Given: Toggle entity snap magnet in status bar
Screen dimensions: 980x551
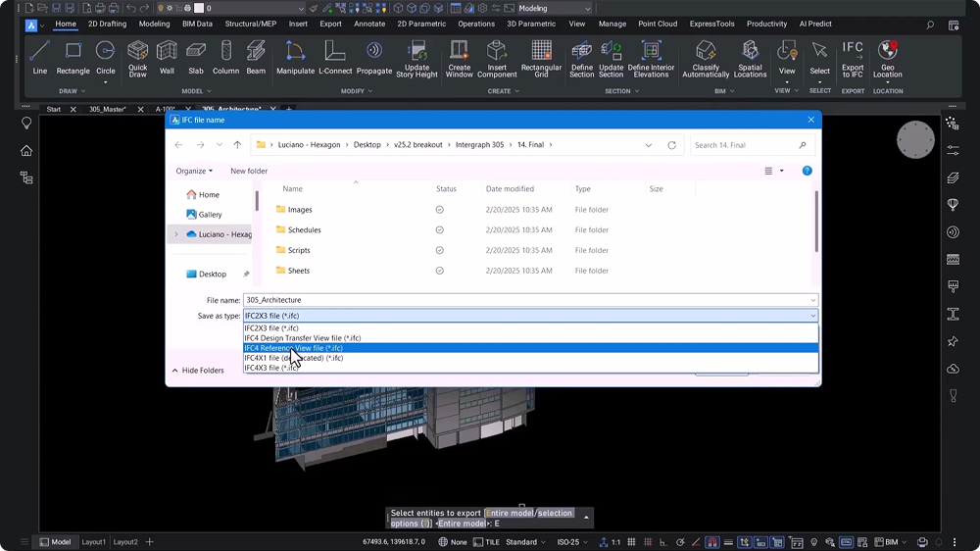Looking at the screenshot, I should tap(712, 542).
